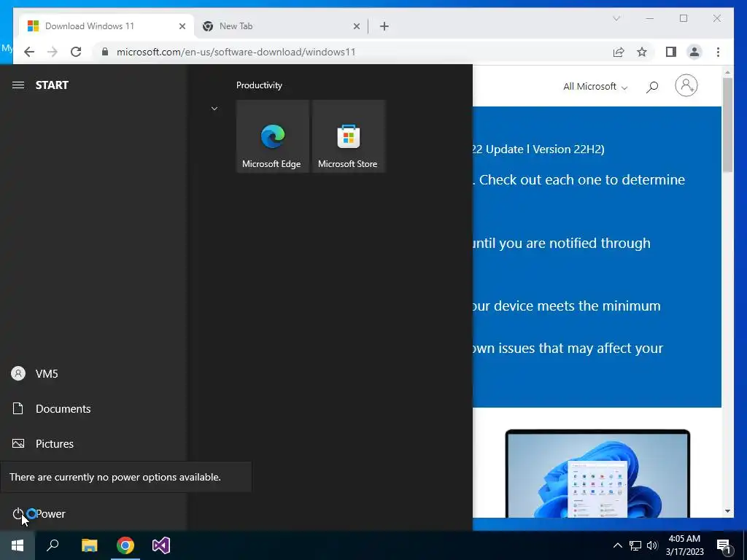The image size is (747, 560).
Task: Click the Microsoft site search icon
Action: pos(652,87)
